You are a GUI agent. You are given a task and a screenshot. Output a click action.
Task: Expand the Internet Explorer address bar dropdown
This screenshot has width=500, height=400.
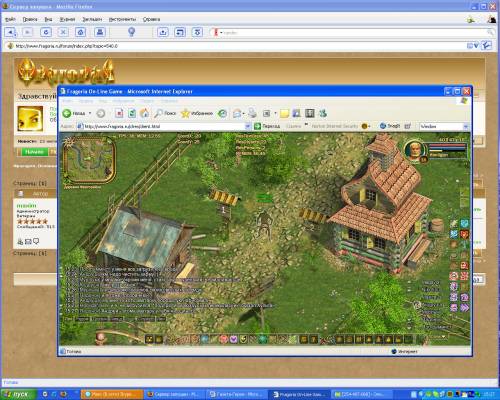[248, 126]
